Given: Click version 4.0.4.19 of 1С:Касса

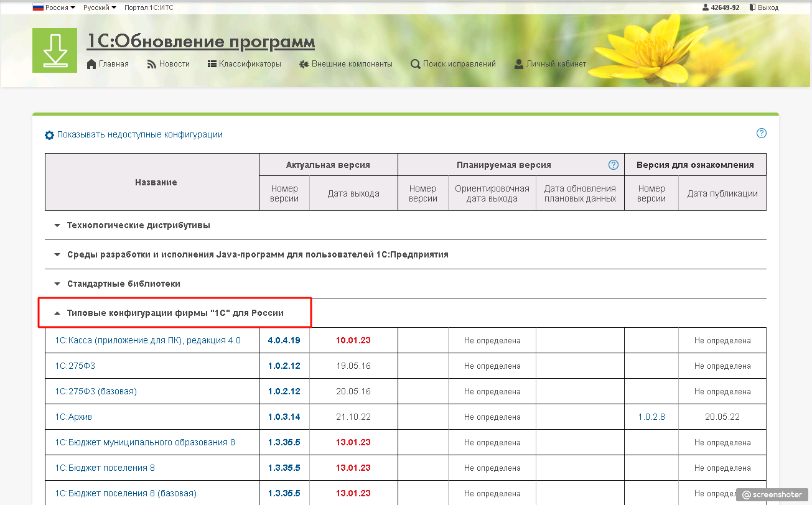Looking at the screenshot, I should pos(284,340).
